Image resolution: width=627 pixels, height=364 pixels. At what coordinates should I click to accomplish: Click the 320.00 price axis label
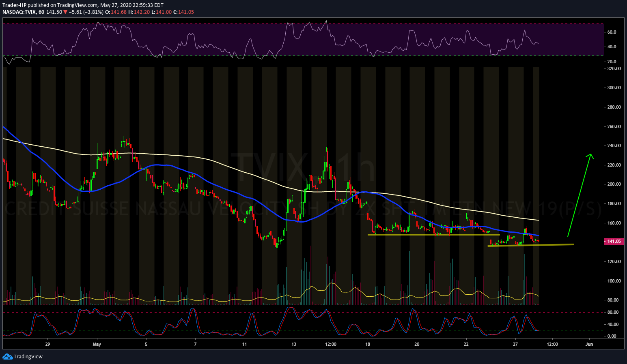pos(614,69)
